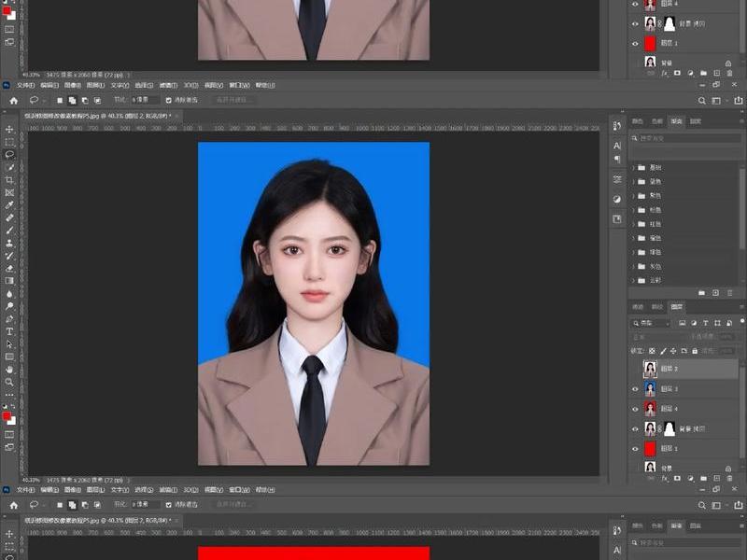Activate the Hand tool in the middle window
Viewport: 747px width, 560px height.
click(x=9, y=370)
